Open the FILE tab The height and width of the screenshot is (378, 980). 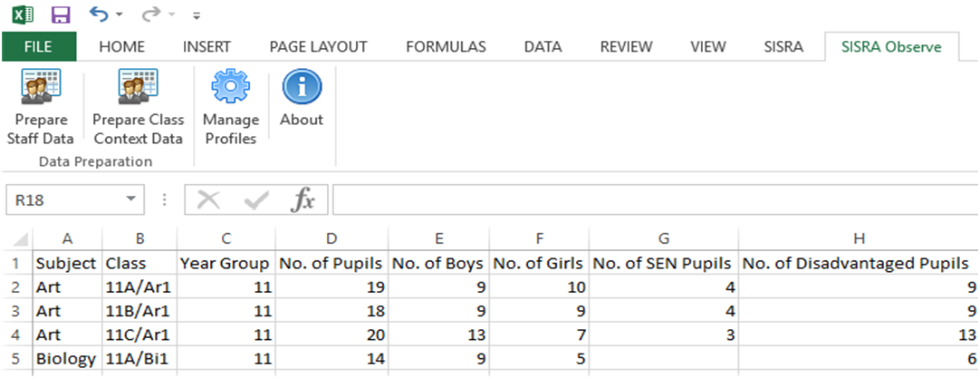(x=38, y=47)
